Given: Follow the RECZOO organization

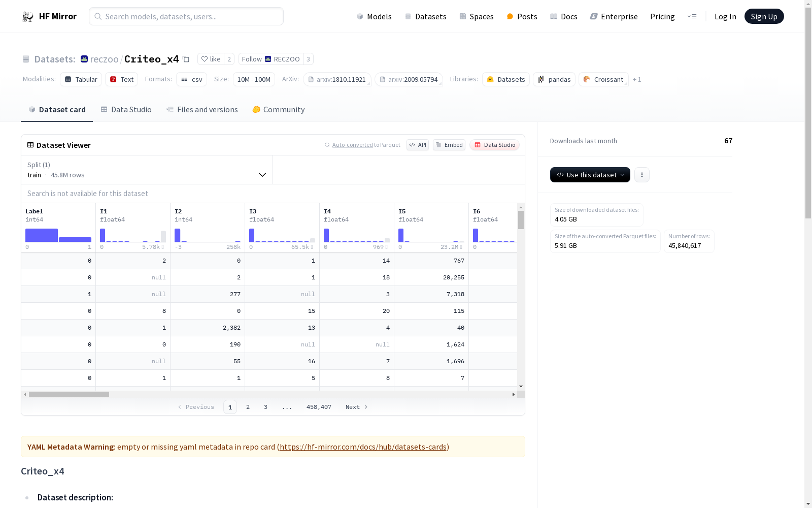Looking at the screenshot, I should [271, 59].
